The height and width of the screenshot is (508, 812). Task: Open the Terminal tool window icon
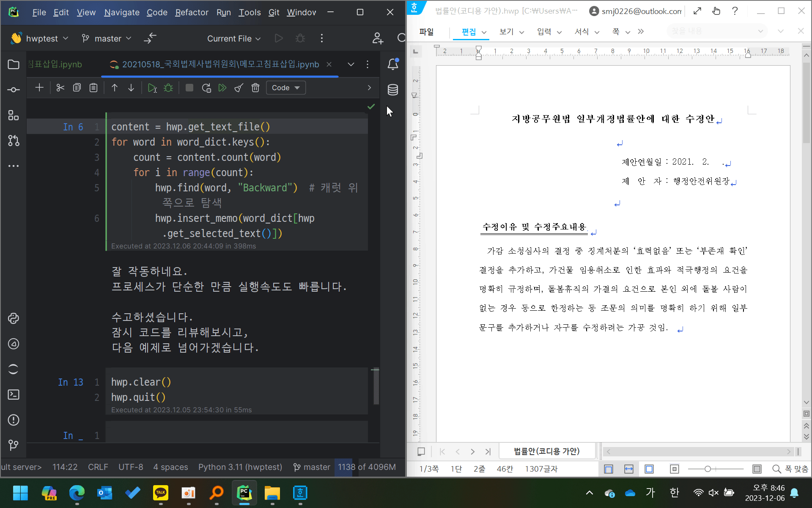14,395
